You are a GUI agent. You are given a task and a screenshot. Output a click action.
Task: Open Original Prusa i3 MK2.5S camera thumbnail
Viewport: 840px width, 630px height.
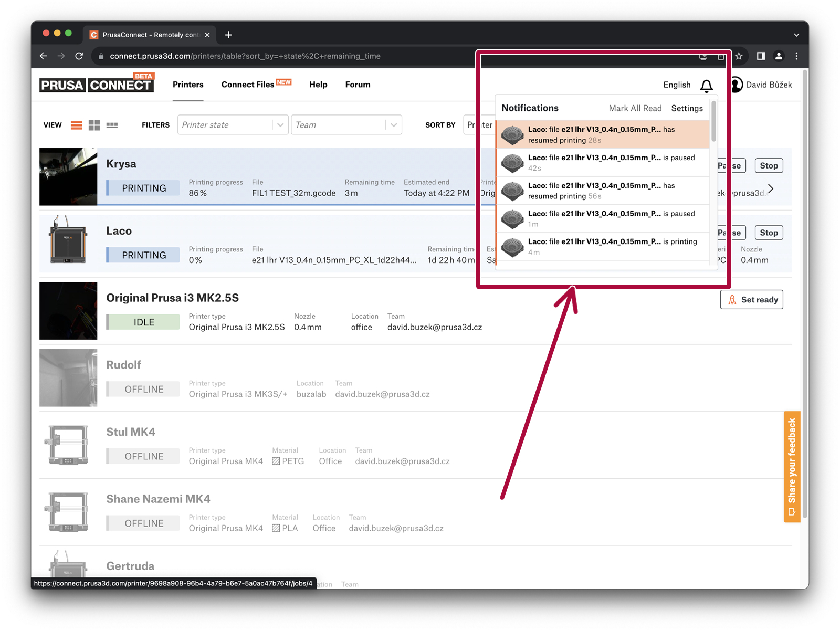[x=68, y=311]
